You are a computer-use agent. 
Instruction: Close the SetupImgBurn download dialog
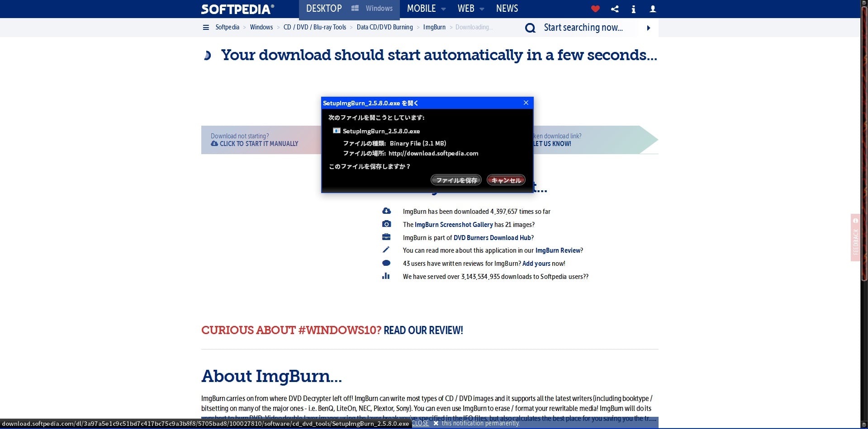point(526,103)
